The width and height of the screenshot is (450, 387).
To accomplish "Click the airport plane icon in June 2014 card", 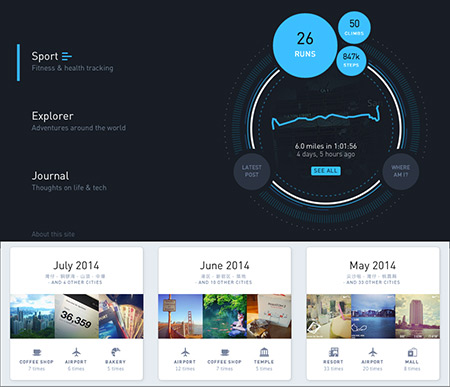I will [x=185, y=352].
